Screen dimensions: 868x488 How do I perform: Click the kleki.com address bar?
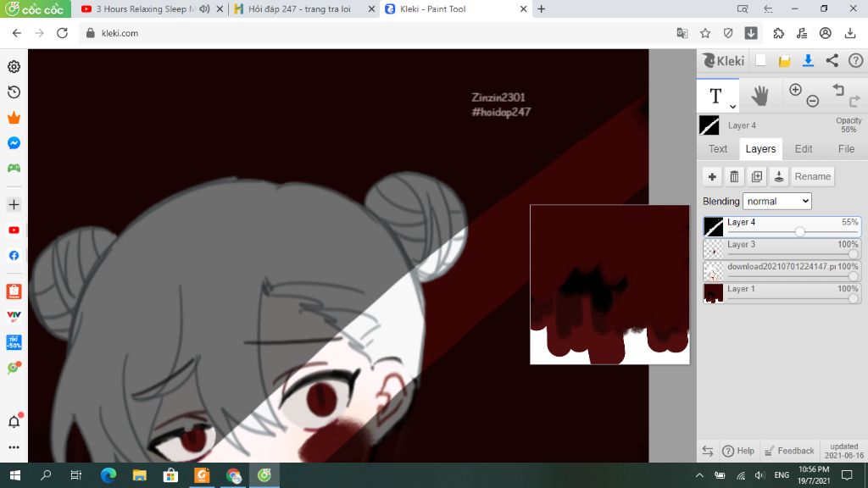[x=376, y=33]
